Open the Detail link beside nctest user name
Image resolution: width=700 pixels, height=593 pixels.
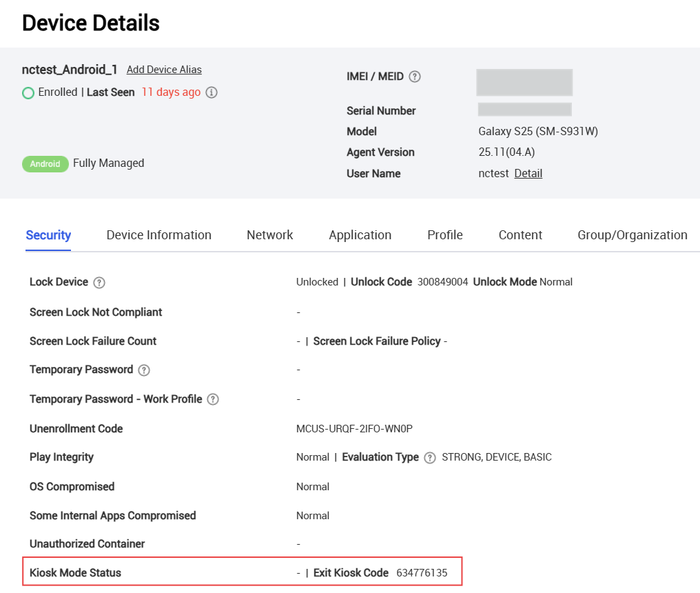coord(528,173)
